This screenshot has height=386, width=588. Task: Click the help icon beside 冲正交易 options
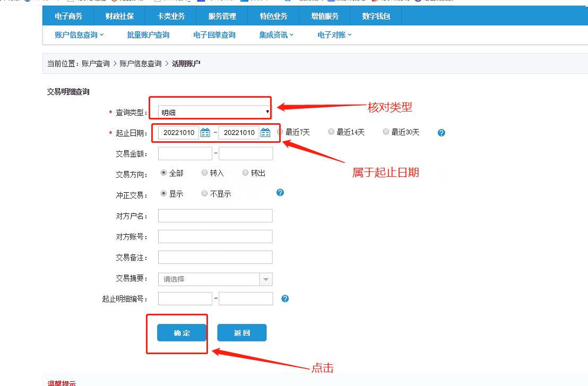pyautogui.click(x=280, y=193)
